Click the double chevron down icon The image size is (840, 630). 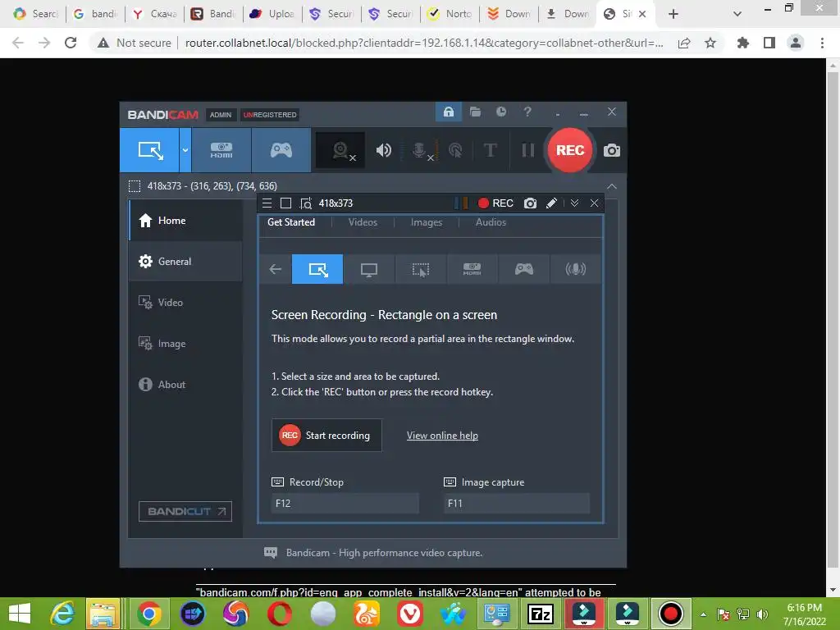point(574,203)
